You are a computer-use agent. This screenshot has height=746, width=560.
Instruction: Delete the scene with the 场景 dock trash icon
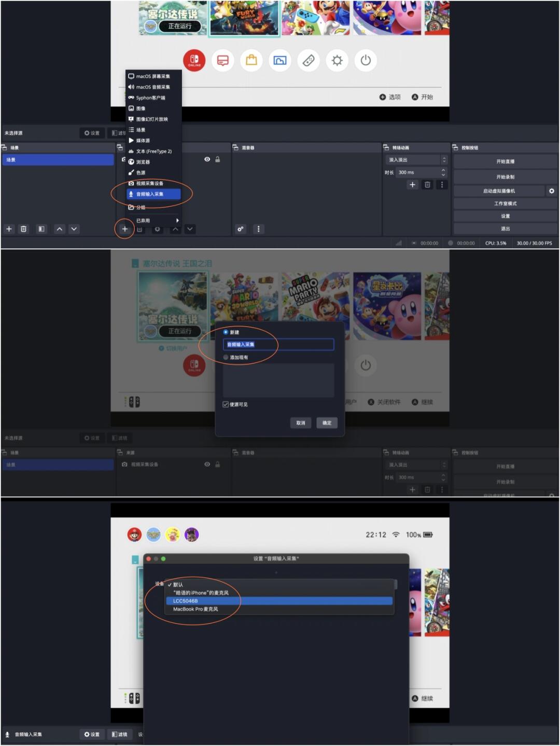23,229
